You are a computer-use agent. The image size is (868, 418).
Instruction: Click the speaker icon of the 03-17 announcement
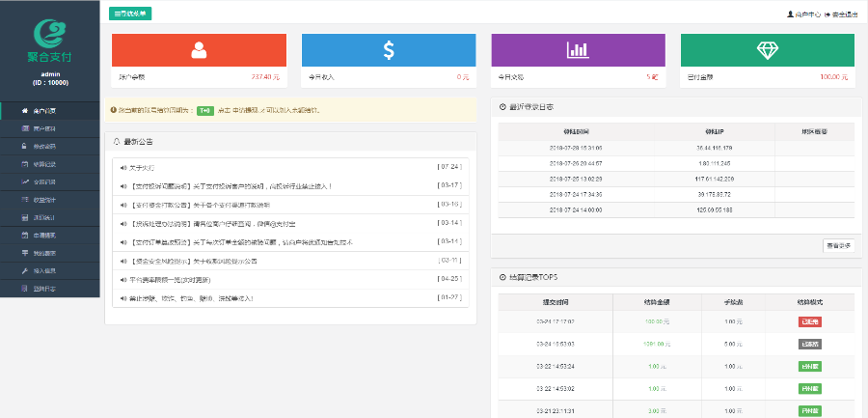123,186
